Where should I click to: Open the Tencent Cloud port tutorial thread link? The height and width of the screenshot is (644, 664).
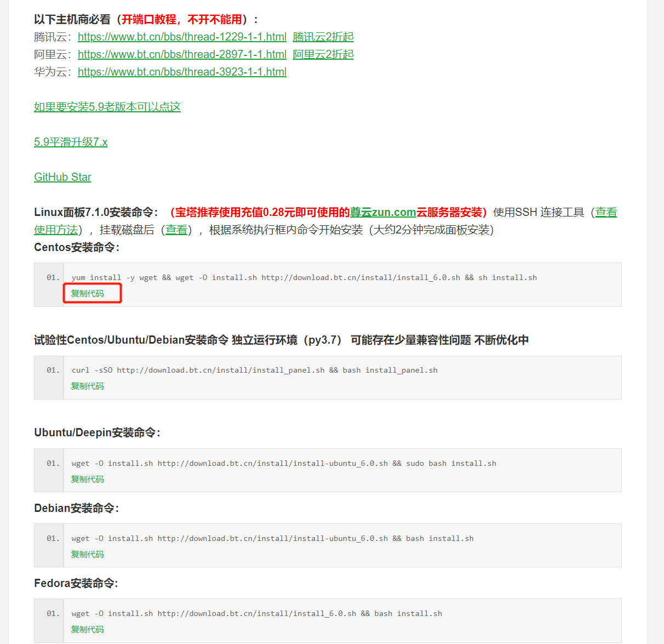pyautogui.click(x=182, y=37)
